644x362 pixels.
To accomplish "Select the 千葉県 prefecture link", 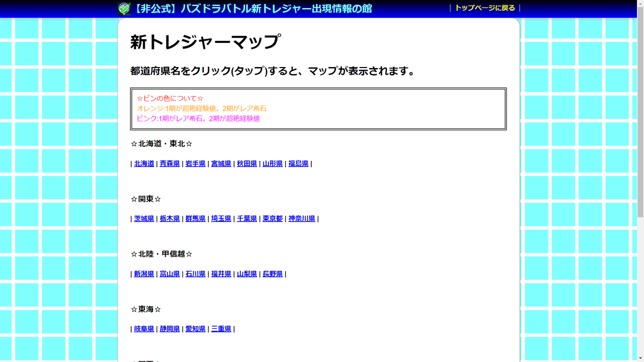I will pos(247,219).
